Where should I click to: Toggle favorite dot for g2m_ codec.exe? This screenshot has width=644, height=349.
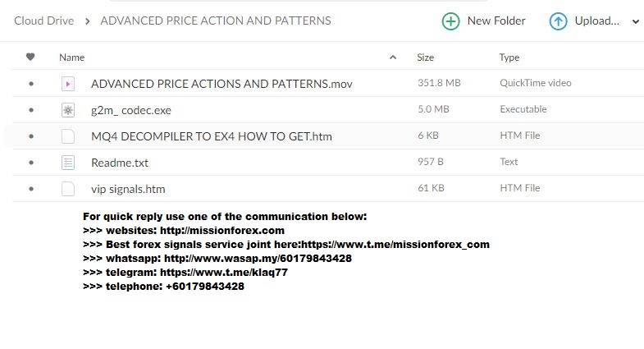(x=31, y=110)
